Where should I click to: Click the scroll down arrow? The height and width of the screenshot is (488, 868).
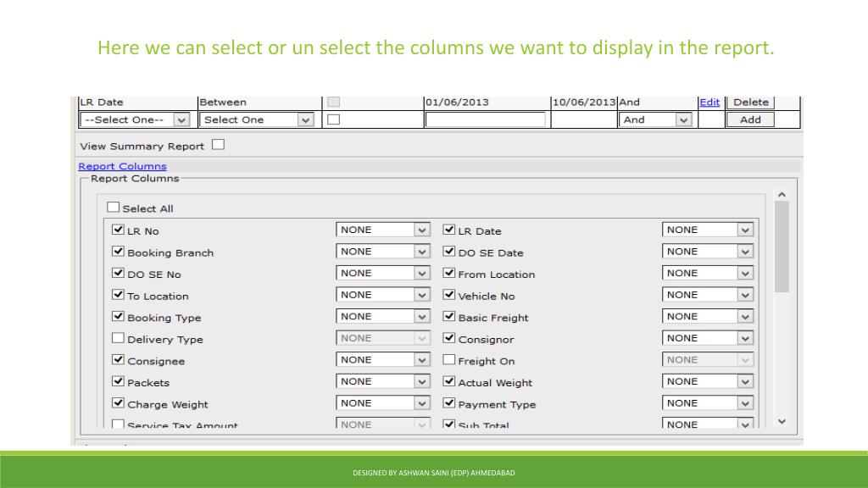[x=782, y=421]
